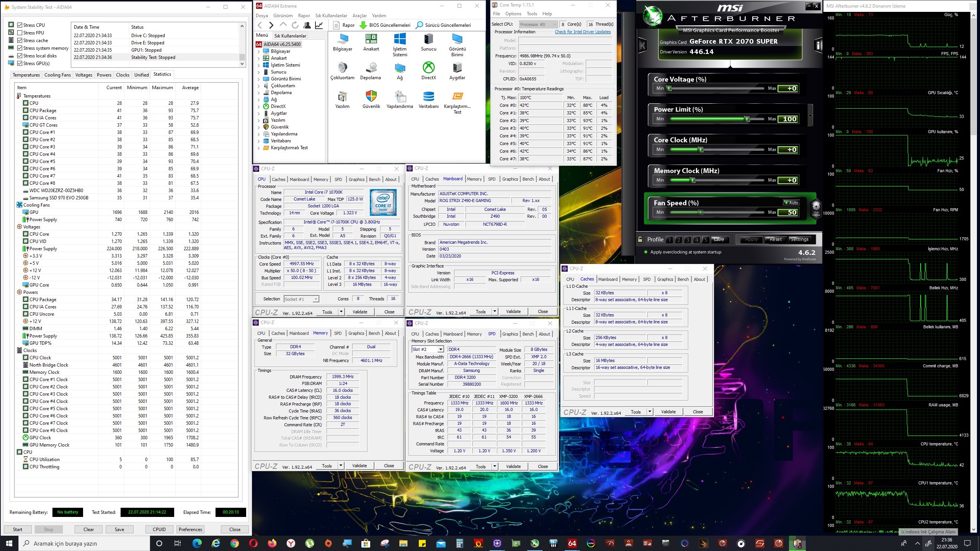Click Afterburner Reset button
The image size is (980, 551).
coord(776,240)
